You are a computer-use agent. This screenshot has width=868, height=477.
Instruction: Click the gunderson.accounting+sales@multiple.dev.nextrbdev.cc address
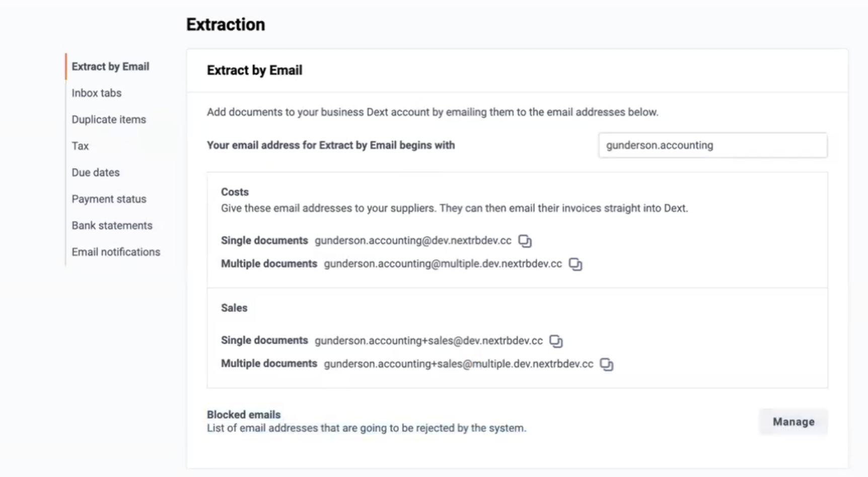tap(459, 364)
